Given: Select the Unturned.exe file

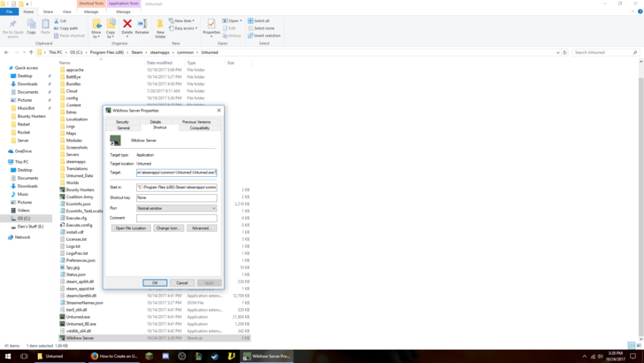Looking at the screenshot, I should coord(78,317).
